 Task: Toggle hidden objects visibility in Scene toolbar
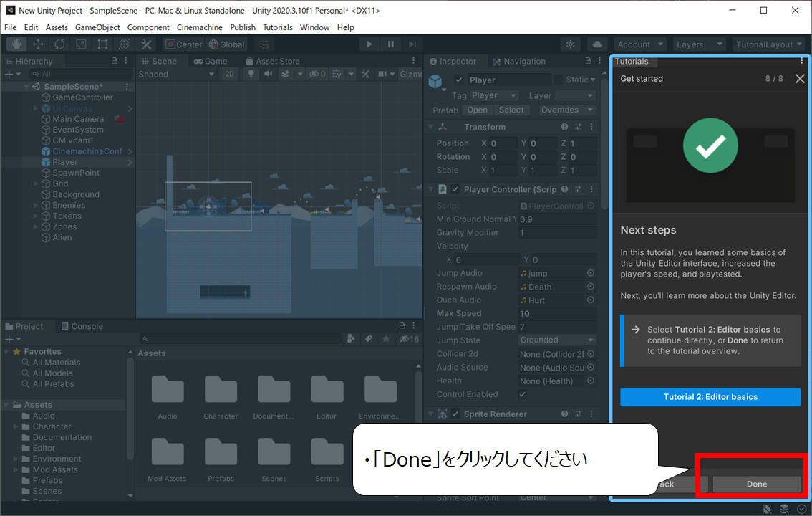317,74
